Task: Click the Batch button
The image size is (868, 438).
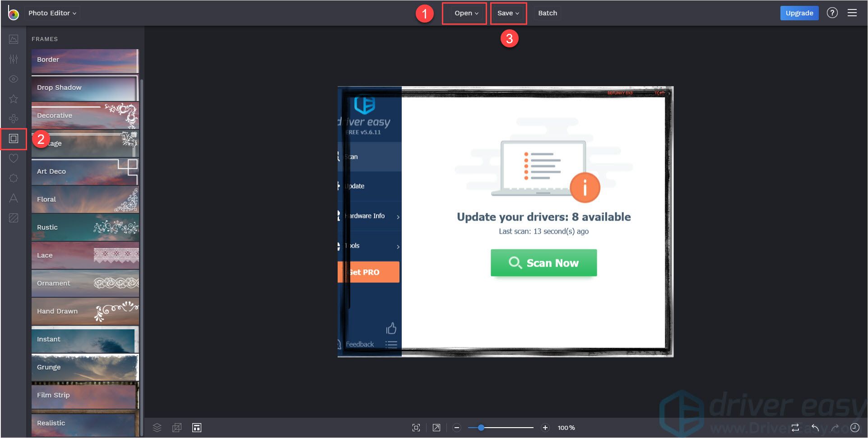Action: (x=548, y=13)
